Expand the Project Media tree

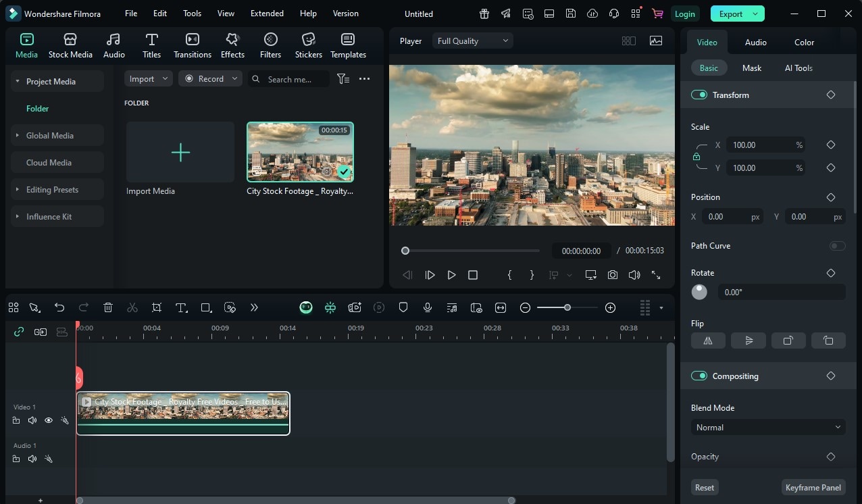tap(18, 82)
